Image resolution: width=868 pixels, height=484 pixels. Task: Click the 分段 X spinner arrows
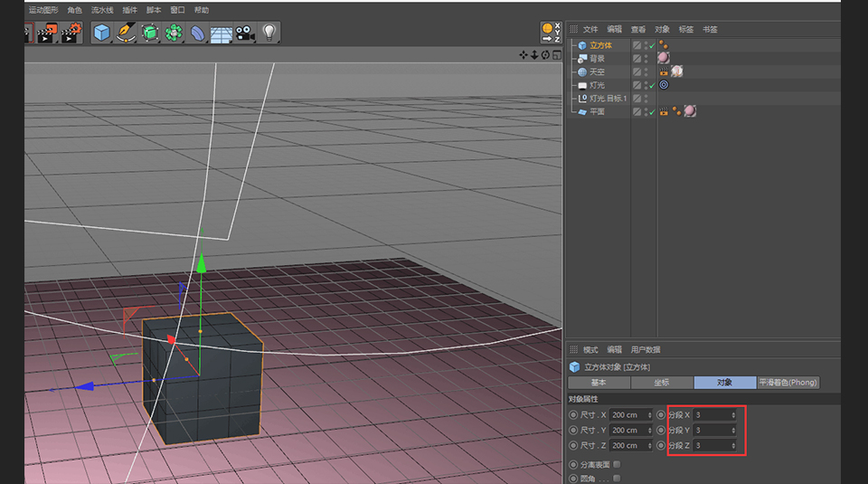(x=733, y=415)
